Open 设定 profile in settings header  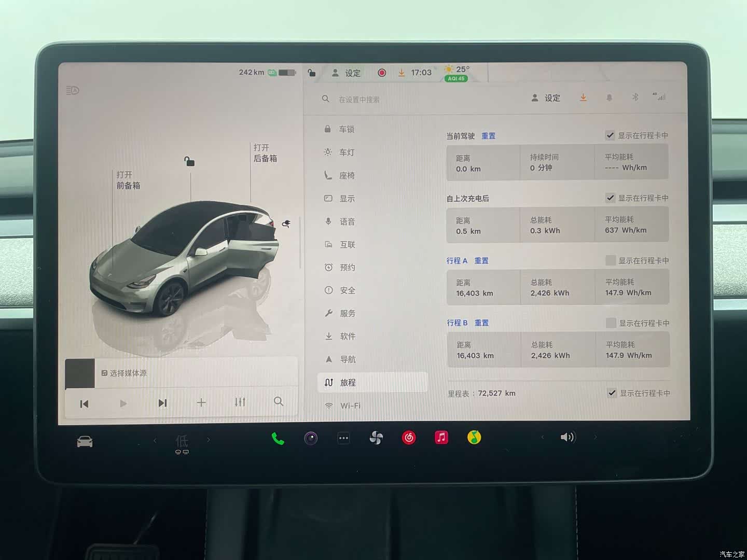(x=546, y=97)
